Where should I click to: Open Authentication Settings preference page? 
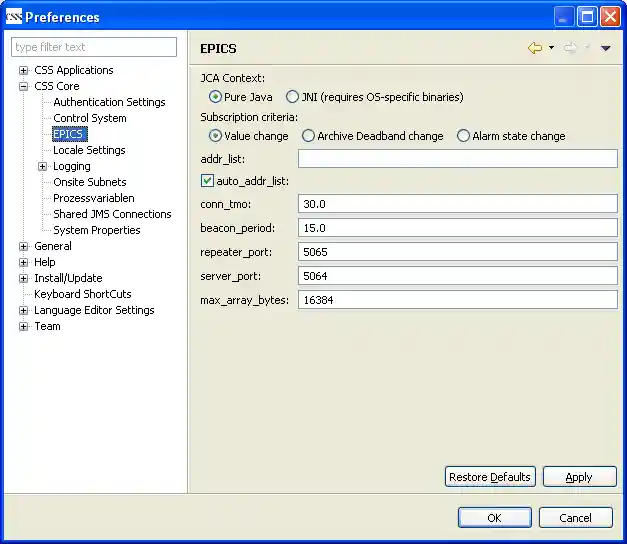[x=109, y=102]
